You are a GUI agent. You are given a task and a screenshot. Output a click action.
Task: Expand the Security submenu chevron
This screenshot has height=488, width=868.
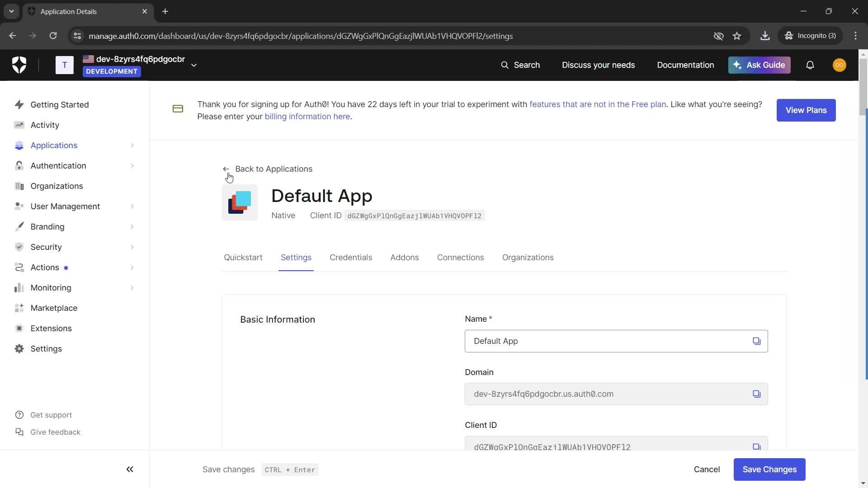tap(132, 247)
